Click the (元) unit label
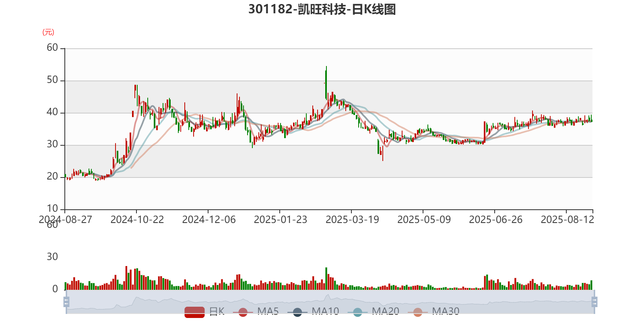 coord(48,32)
